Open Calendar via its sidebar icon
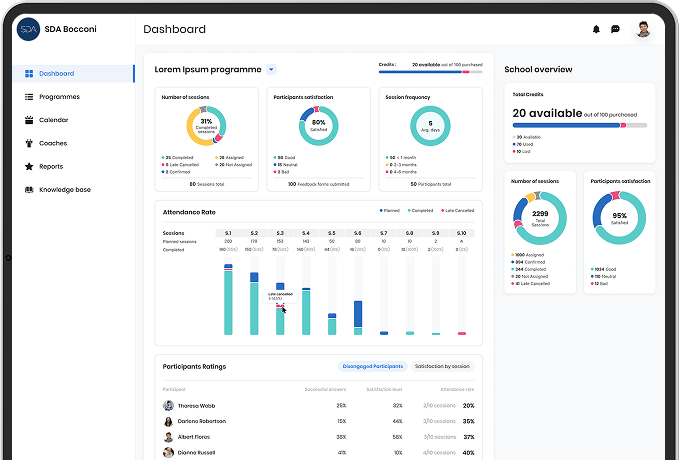Viewport: 679px width, 460px height. tap(29, 120)
